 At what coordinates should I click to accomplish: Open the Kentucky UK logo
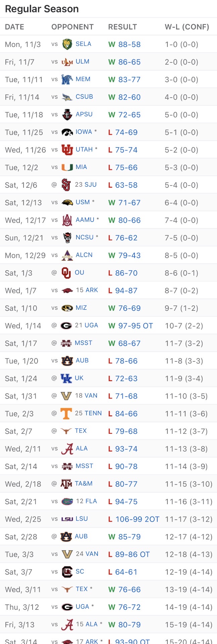66,378
